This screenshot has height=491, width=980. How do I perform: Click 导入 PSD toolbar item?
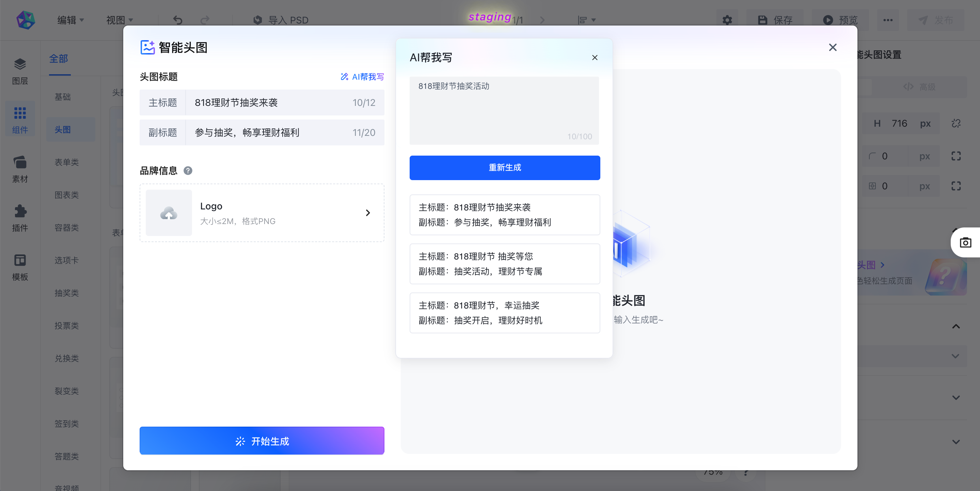281,20
